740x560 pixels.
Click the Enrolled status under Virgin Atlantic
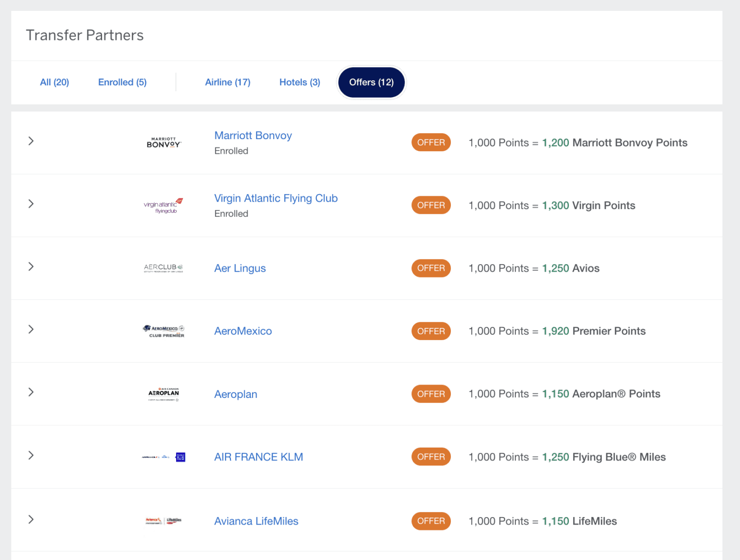pyautogui.click(x=231, y=213)
